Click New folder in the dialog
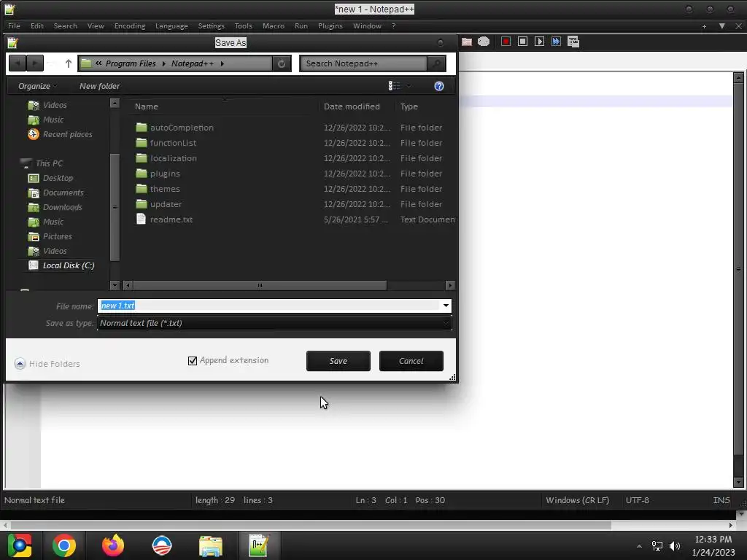Image resolution: width=747 pixels, height=560 pixels. coord(99,86)
